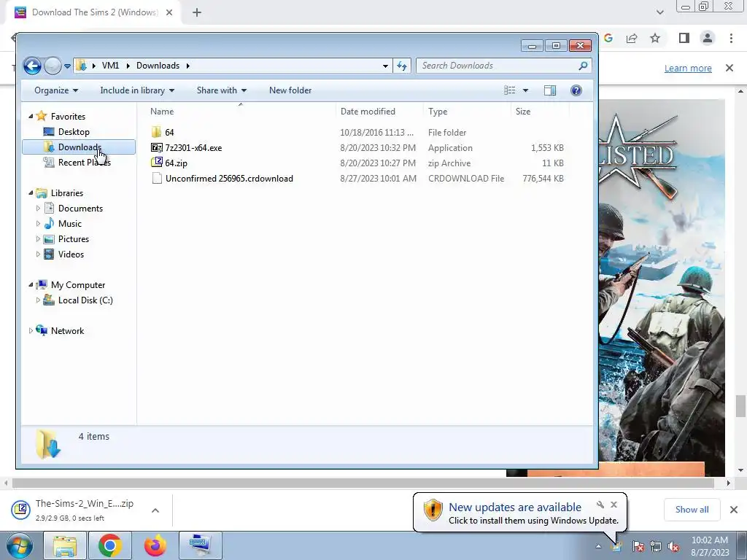The image size is (747, 560).
Task: Select Downloads in Favorites
Action: pos(79,147)
